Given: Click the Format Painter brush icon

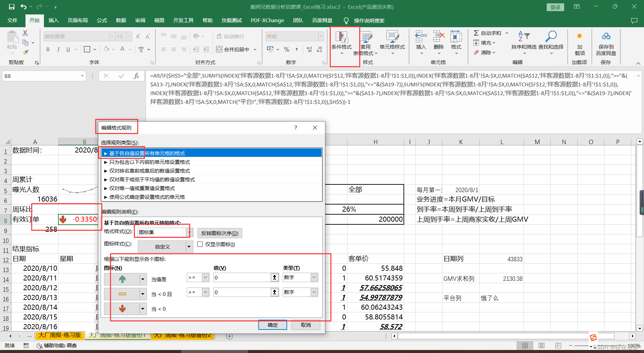Looking at the screenshot, I should (x=25, y=52).
